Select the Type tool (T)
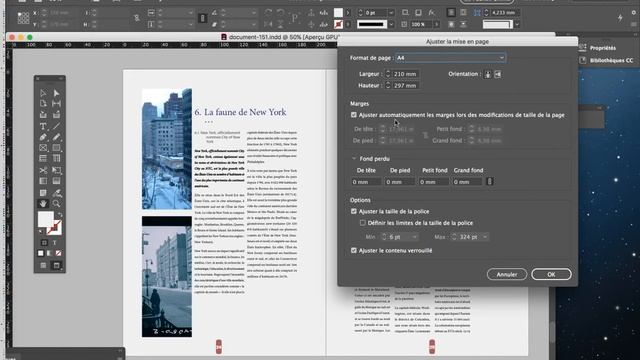Screen dimensions: 640x360 coord(43,126)
